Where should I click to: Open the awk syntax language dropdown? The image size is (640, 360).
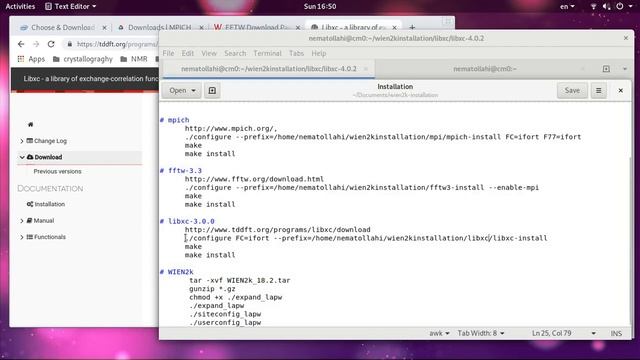439,333
